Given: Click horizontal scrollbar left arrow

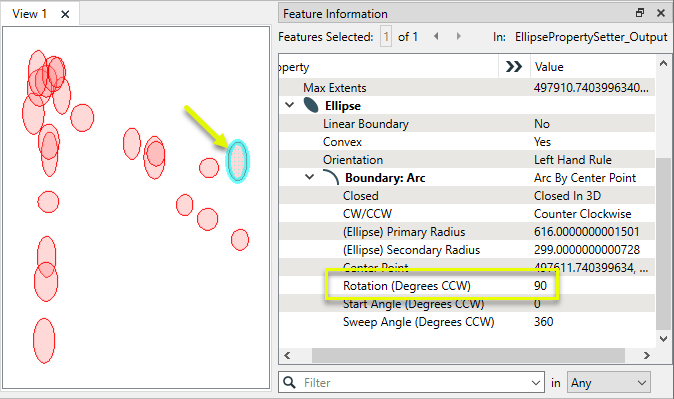Looking at the screenshot, I should 287,355.
